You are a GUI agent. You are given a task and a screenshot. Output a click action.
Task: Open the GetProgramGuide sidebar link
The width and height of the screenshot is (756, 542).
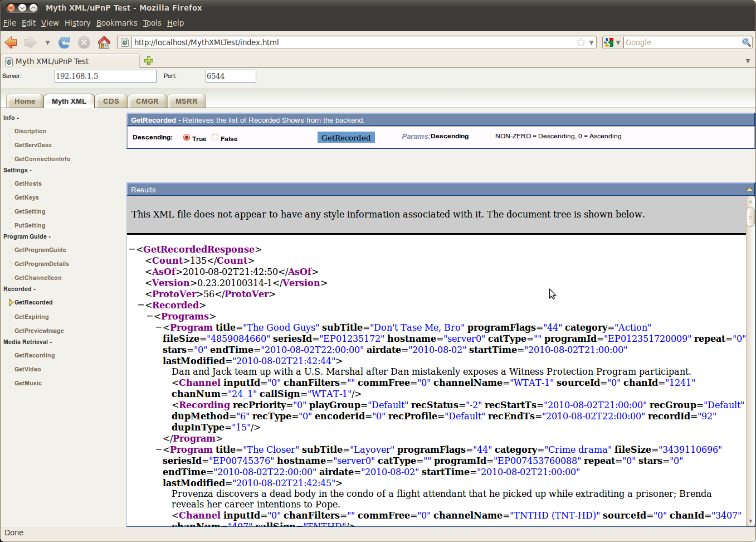click(x=40, y=250)
